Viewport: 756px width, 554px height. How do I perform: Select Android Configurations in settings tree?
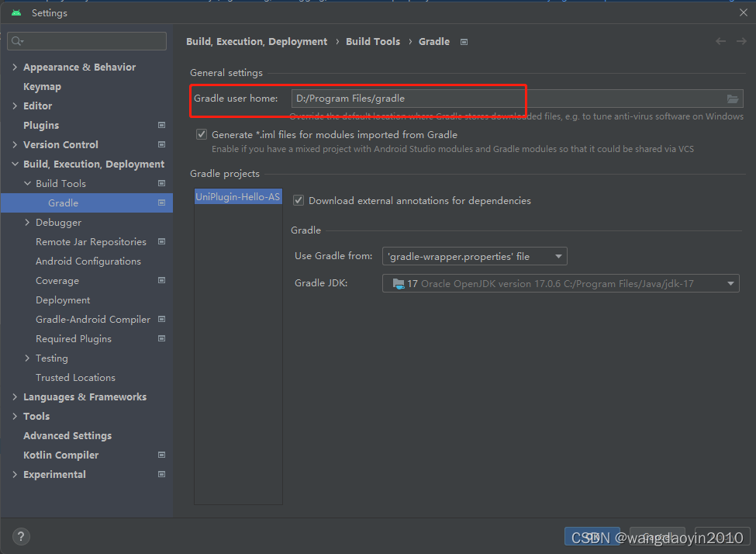(88, 261)
